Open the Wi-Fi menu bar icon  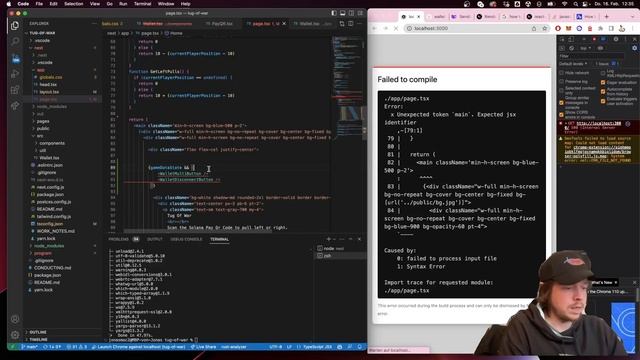tap(564, 4)
